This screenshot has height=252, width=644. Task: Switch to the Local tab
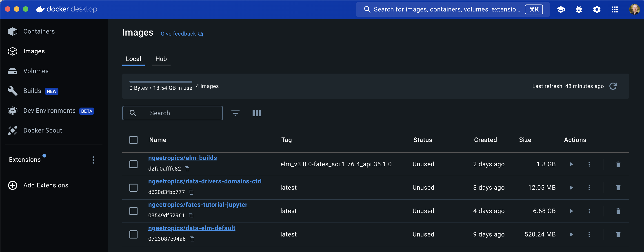[133, 59]
